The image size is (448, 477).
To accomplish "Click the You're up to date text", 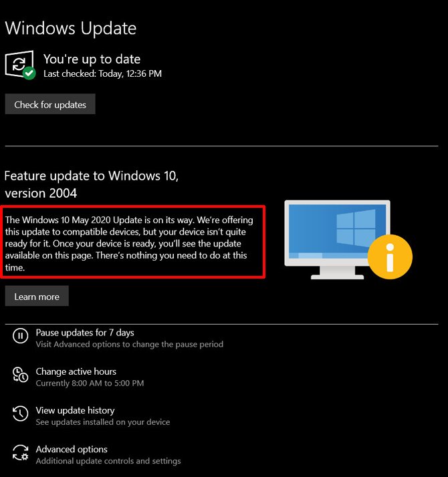I will [x=92, y=59].
